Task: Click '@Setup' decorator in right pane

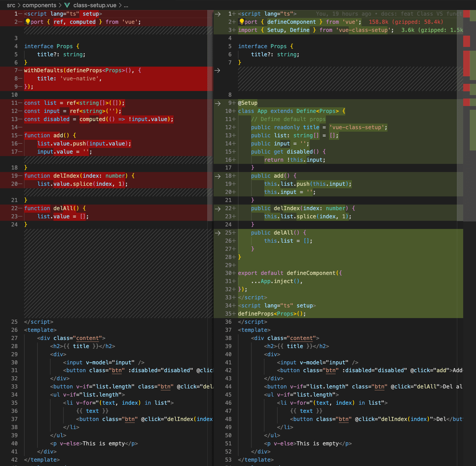Action: (248, 103)
